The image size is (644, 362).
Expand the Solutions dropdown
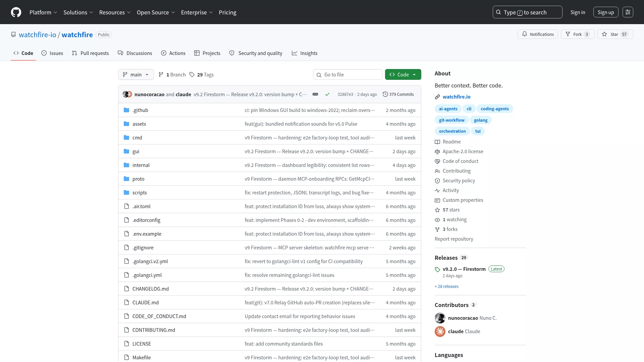[x=78, y=12]
